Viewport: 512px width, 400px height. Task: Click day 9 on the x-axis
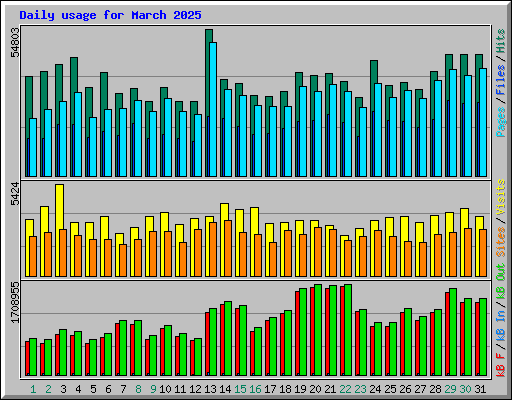pos(153,389)
